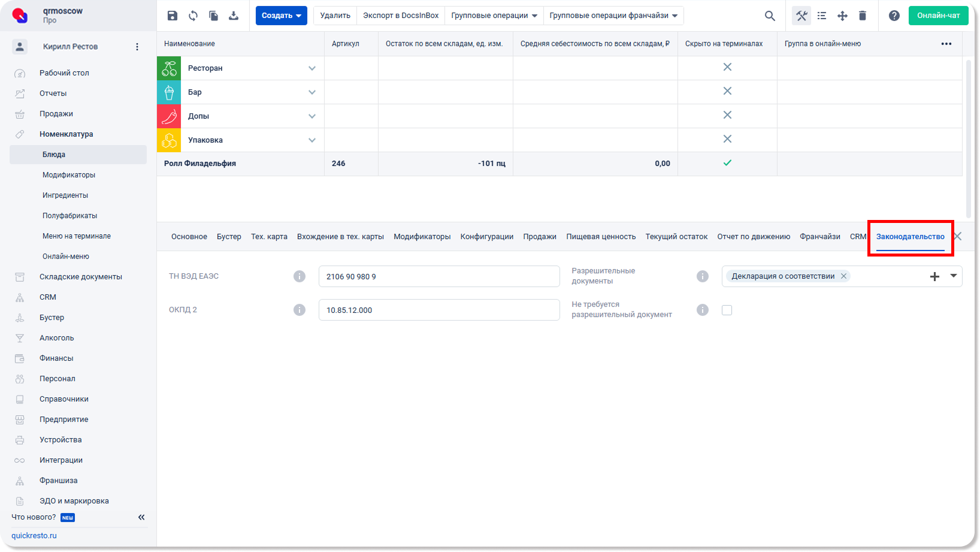Open Групповые операции франчайзи dropdown
Screen dimensions: 980x552
[x=613, y=16]
